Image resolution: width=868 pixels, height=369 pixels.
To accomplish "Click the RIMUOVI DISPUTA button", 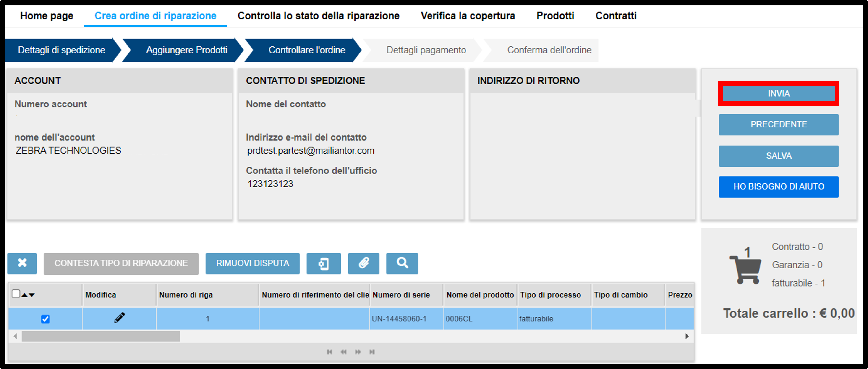I will click(x=252, y=263).
